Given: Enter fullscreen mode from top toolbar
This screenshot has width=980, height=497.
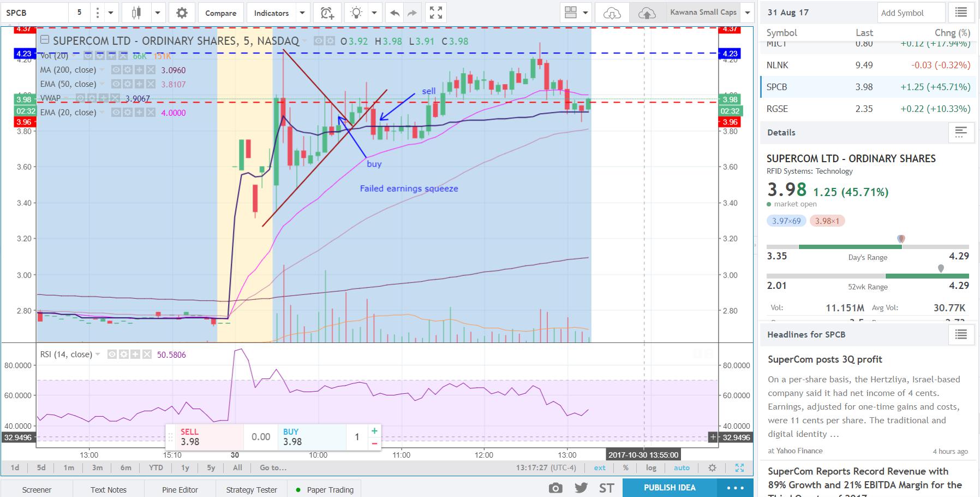Looking at the screenshot, I should coord(435,13).
